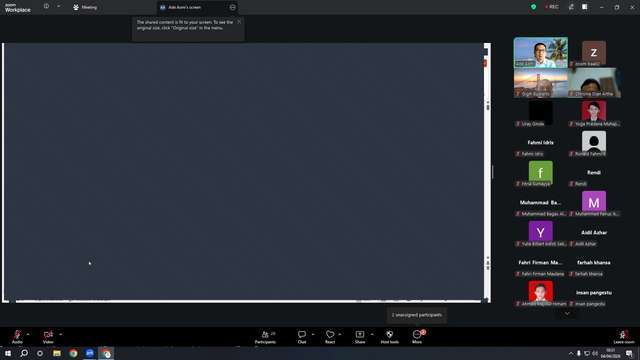Open audio options arrow beside Audio
The width and height of the screenshot is (640, 360).
[28, 334]
